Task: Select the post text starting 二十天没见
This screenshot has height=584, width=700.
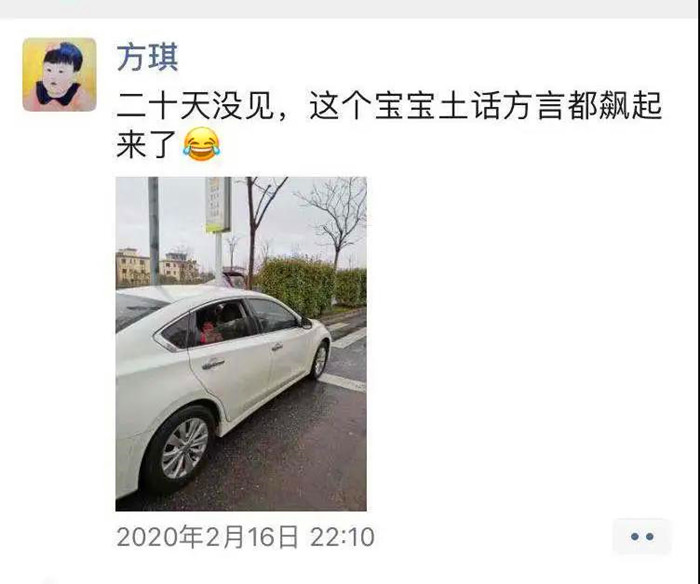Action: [389, 125]
